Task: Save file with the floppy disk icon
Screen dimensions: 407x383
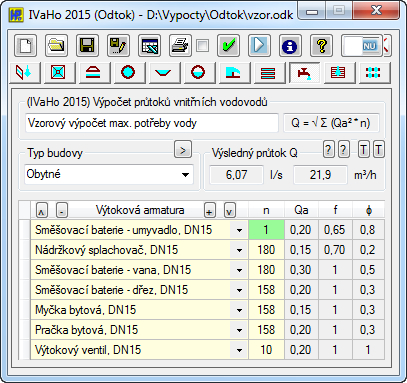Action: [87, 45]
